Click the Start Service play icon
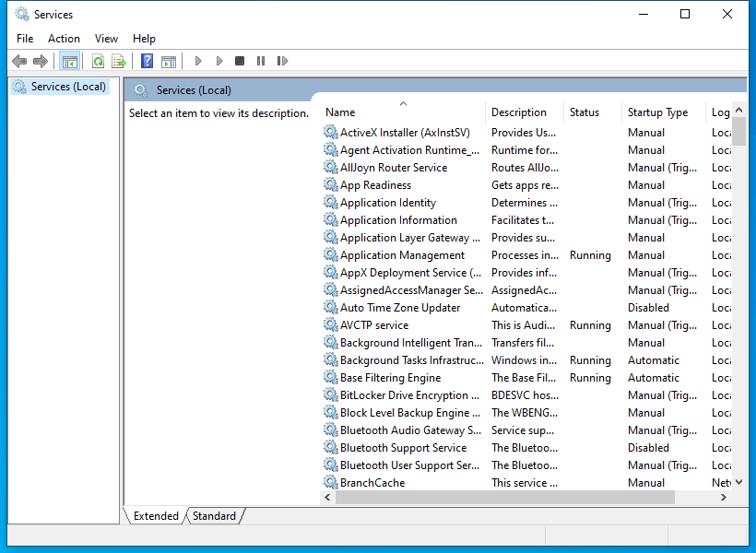This screenshot has height=553, width=756. [x=197, y=61]
